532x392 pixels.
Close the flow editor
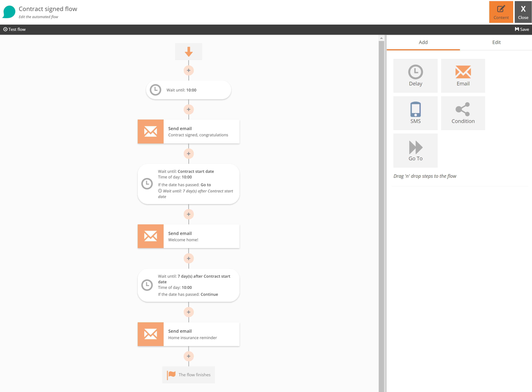(523, 12)
